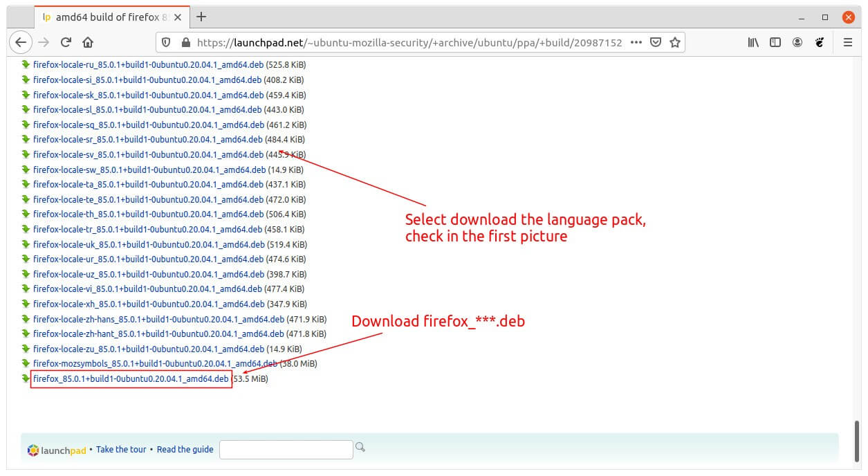
Task: Click the download icon beside firefox-locale-zu
Action: [26, 349]
